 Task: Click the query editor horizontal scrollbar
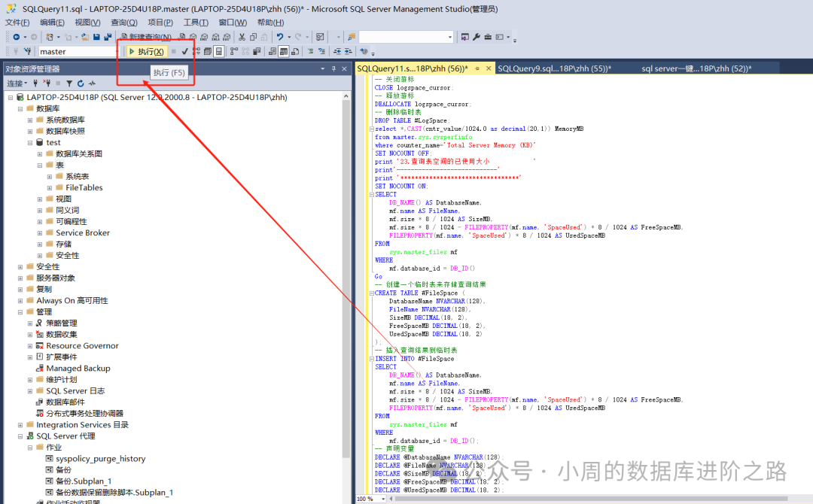pos(591,499)
